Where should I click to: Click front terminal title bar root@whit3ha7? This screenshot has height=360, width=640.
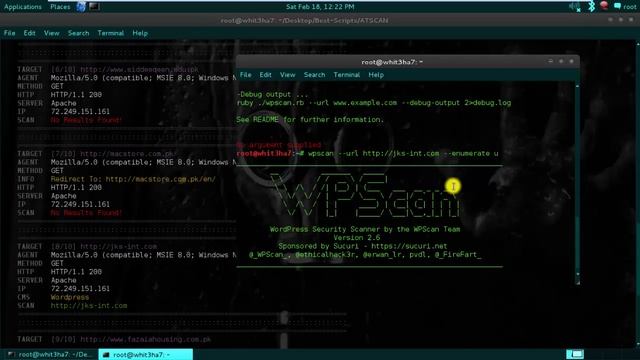392,62
